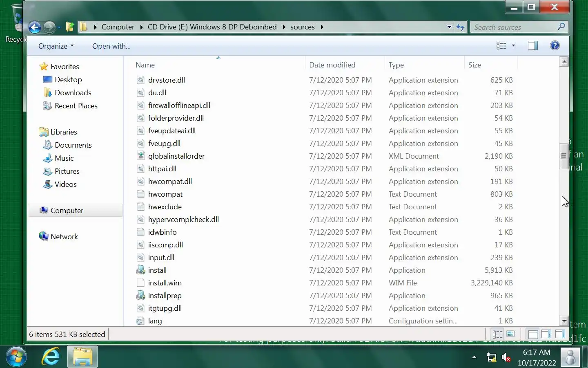The height and width of the screenshot is (368, 588).
Task: Click the Windows Explorer taskbar button
Action: tap(82, 357)
